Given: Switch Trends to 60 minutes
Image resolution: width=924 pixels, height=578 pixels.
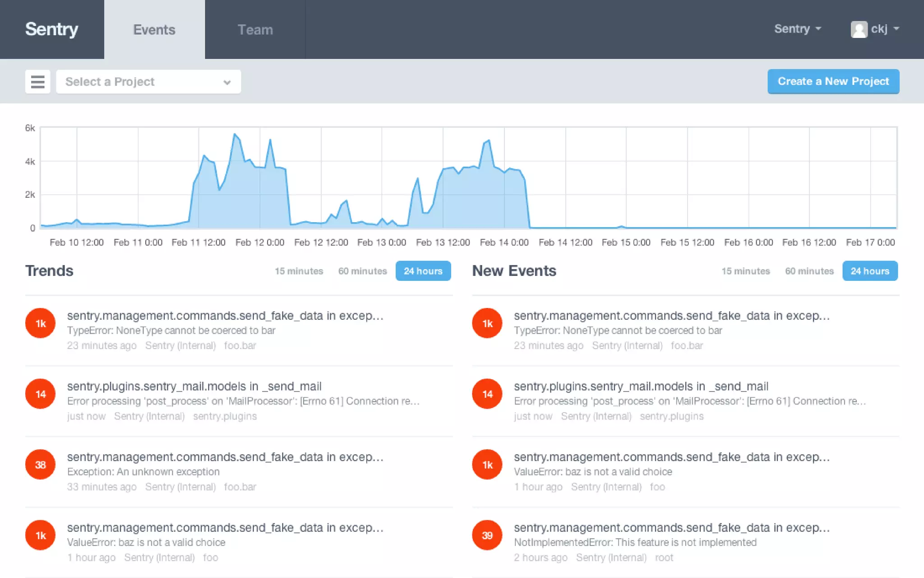Looking at the screenshot, I should pos(362,271).
